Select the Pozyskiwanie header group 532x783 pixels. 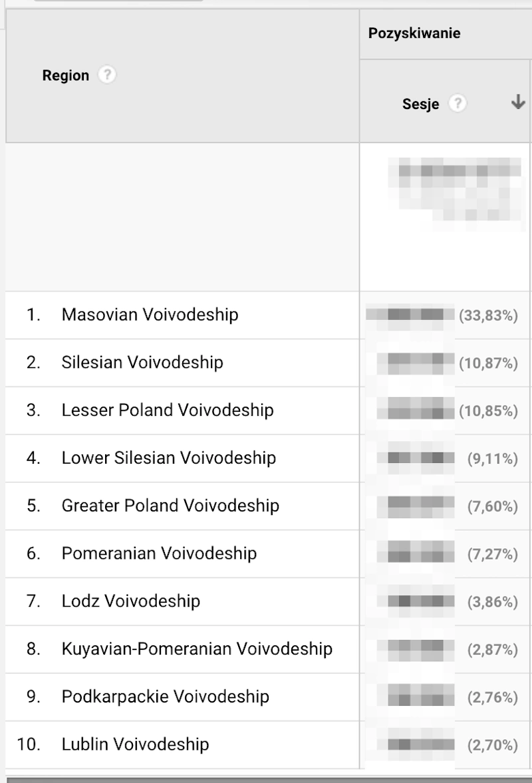(414, 33)
